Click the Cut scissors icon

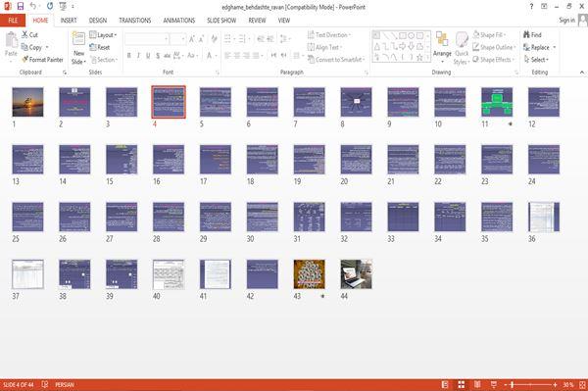coord(24,34)
